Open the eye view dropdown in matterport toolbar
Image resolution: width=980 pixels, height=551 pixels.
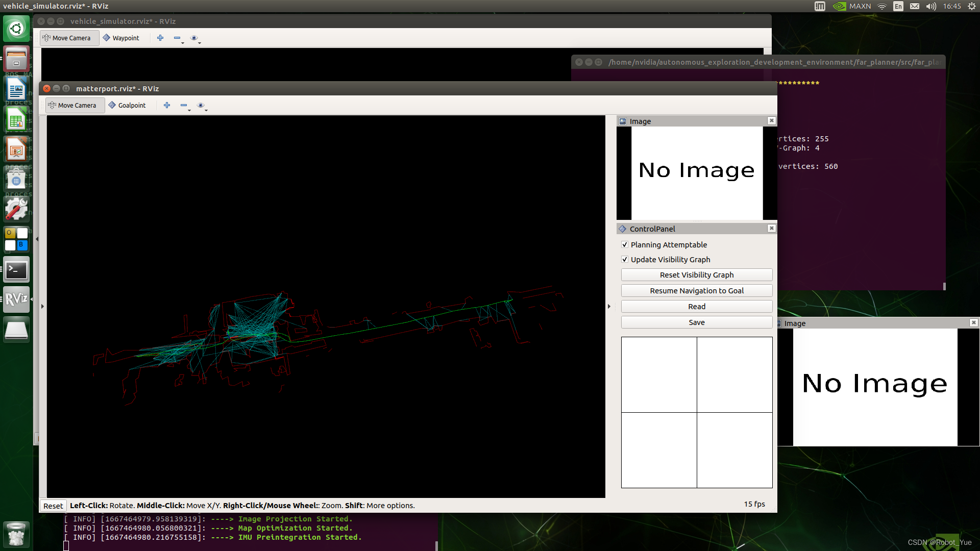202,106
